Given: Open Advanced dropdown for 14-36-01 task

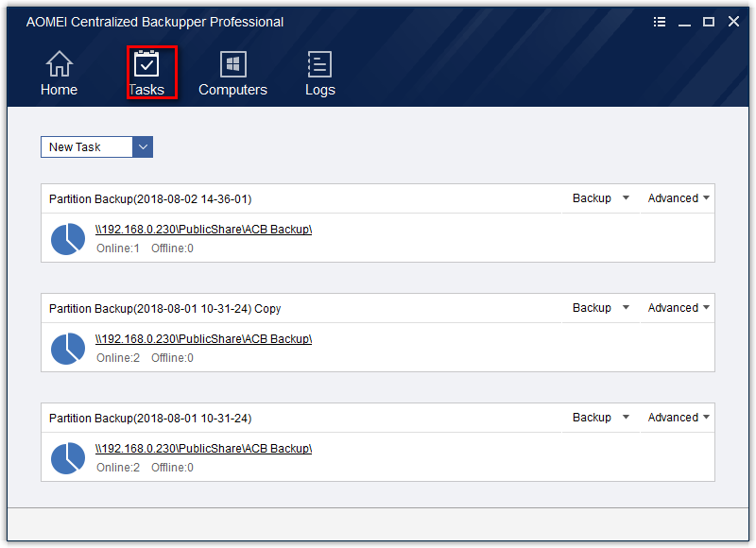Looking at the screenshot, I should (678, 198).
